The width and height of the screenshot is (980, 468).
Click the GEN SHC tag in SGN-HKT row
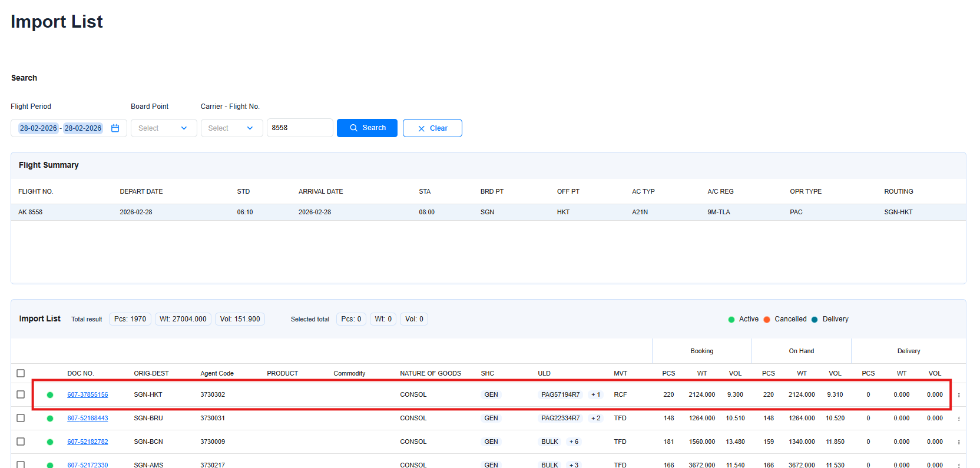coord(491,395)
